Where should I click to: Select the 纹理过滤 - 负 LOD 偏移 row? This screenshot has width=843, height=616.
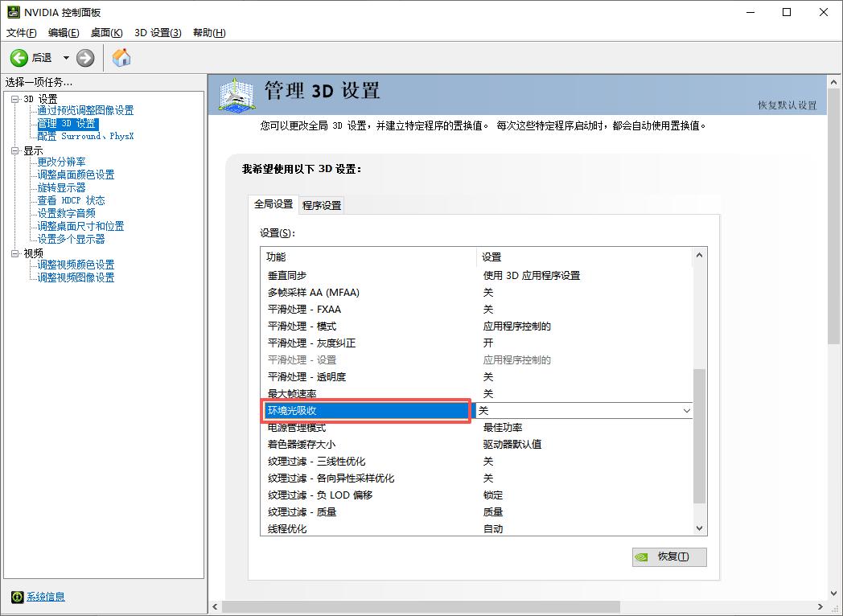476,495
